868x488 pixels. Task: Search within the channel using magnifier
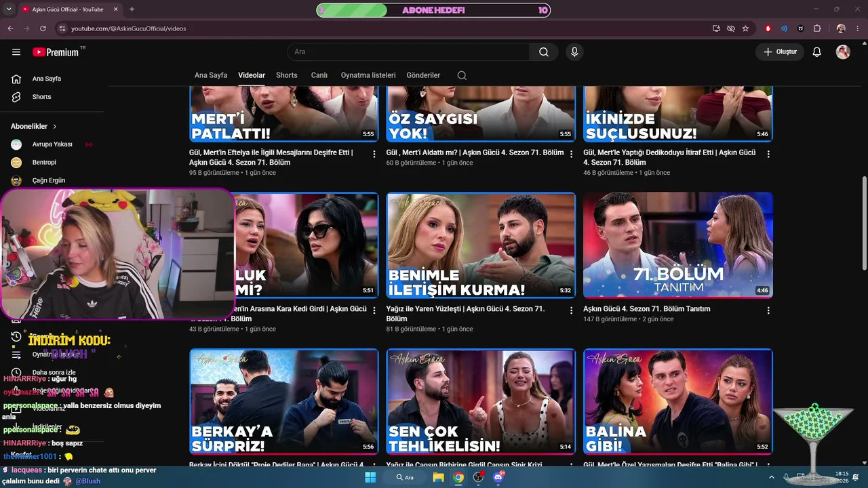pyautogui.click(x=462, y=75)
